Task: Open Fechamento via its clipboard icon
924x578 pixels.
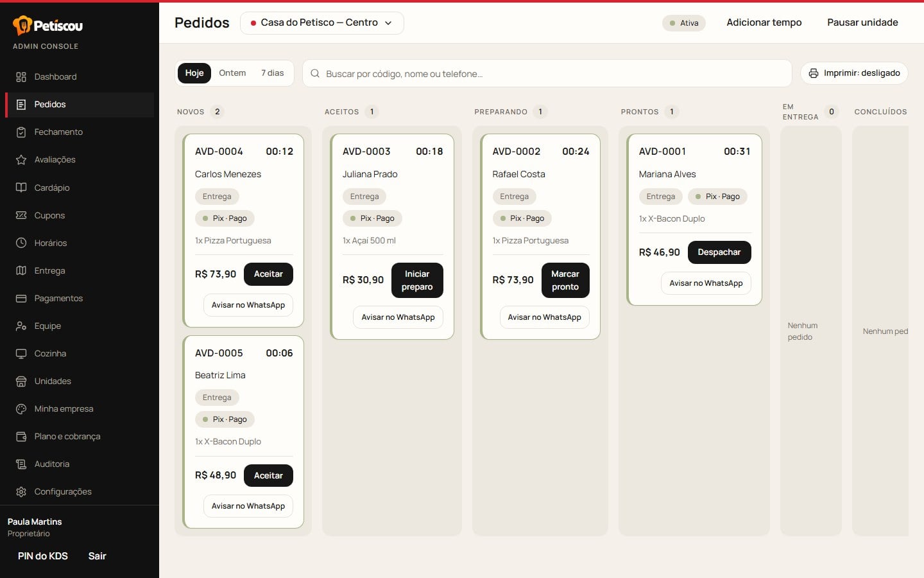Action: [21, 132]
